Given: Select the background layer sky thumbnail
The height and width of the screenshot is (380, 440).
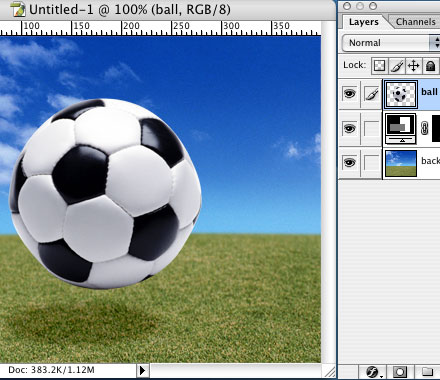Looking at the screenshot, I should pos(401,163).
